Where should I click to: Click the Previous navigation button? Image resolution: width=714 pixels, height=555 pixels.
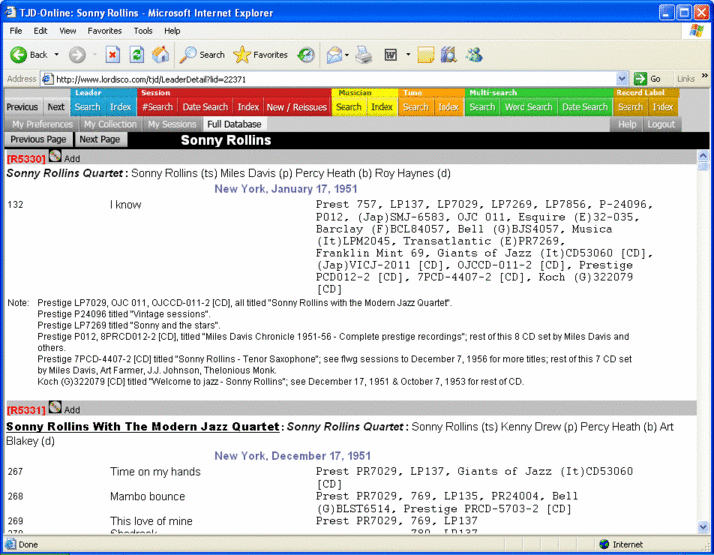point(22,107)
